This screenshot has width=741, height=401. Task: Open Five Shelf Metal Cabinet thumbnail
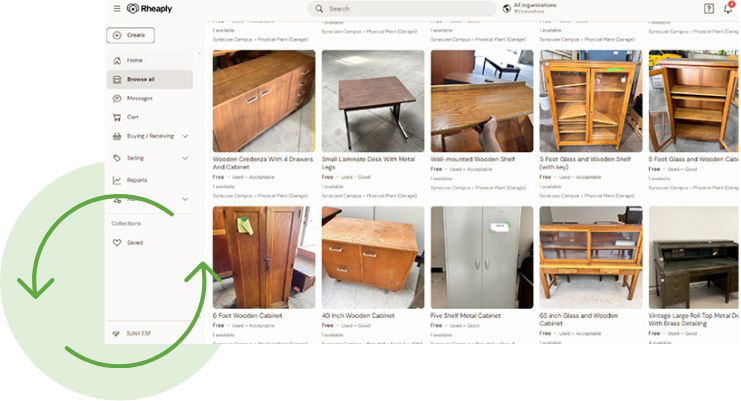tap(482, 257)
